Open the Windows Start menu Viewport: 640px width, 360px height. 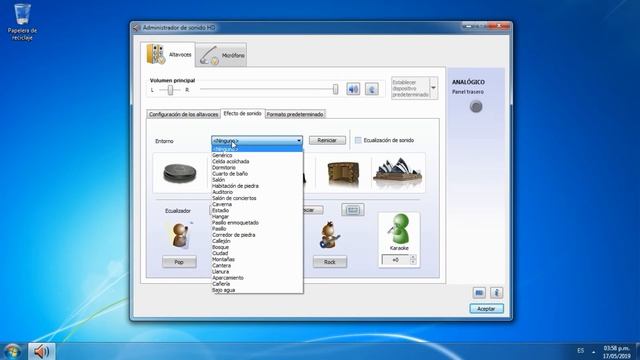pos(13,351)
